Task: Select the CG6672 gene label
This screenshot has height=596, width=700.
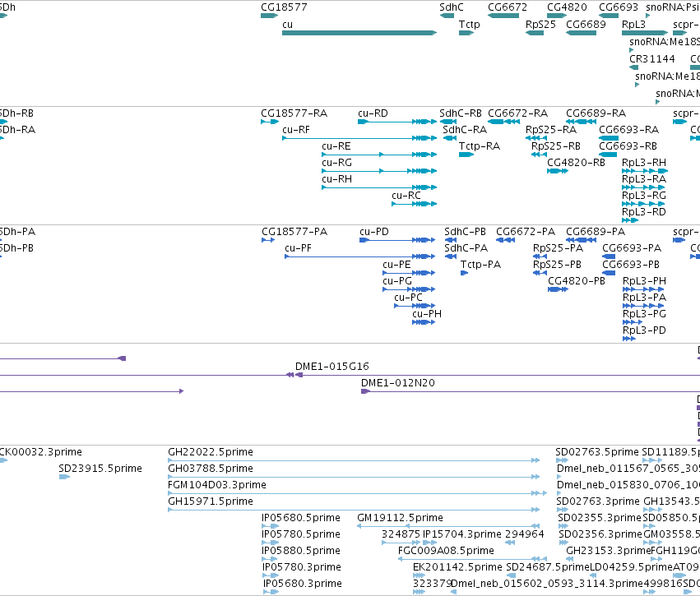Action: click(x=508, y=7)
